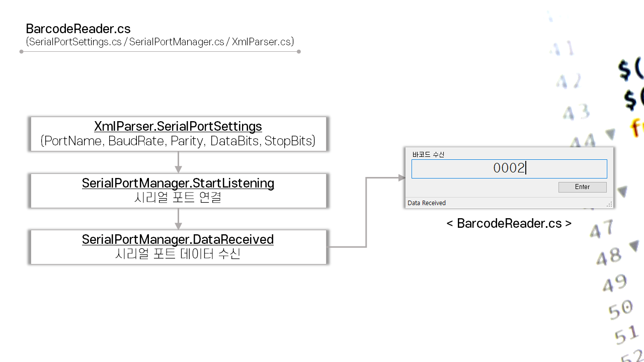Click the BarcodeReader.cs title heading
The image size is (644, 362).
[78, 29]
